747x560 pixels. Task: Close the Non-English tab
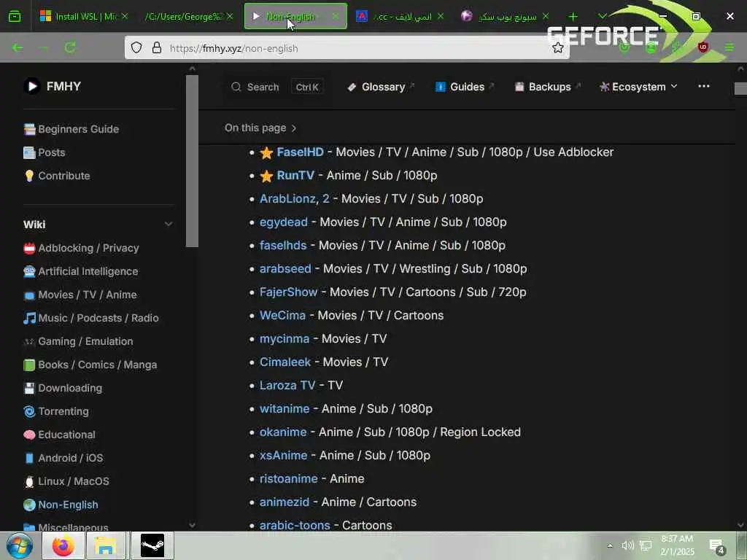(x=336, y=16)
